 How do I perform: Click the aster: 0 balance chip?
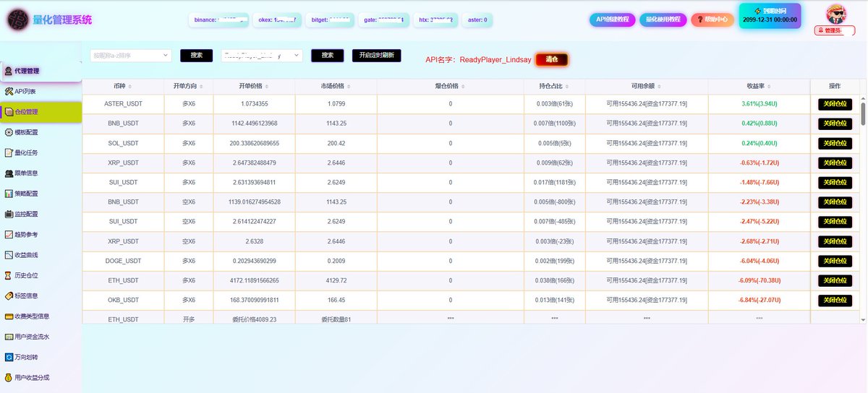pos(477,20)
